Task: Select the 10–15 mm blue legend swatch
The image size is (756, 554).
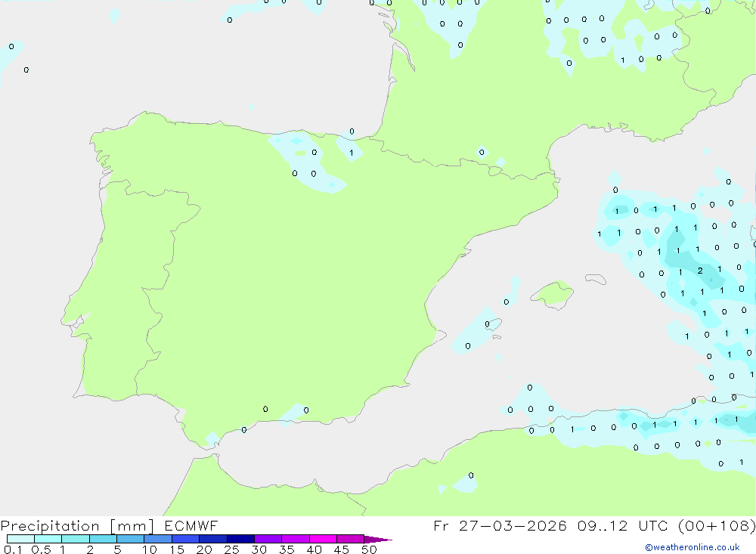Action: pos(158,539)
